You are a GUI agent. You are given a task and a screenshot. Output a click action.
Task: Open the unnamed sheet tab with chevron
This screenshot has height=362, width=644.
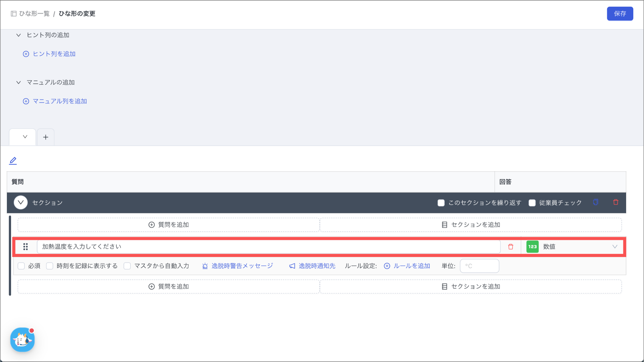pos(25,137)
